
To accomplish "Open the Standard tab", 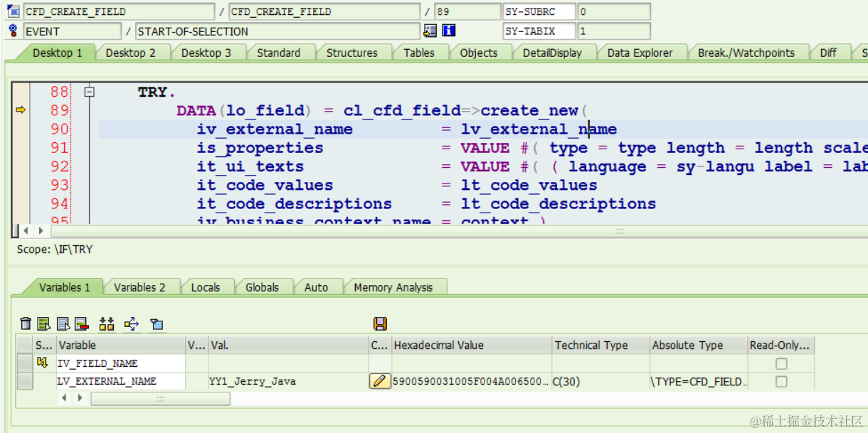I will coord(279,53).
